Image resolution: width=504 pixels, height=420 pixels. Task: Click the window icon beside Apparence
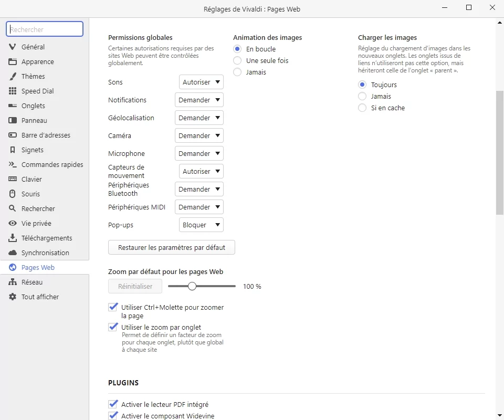click(x=13, y=62)
